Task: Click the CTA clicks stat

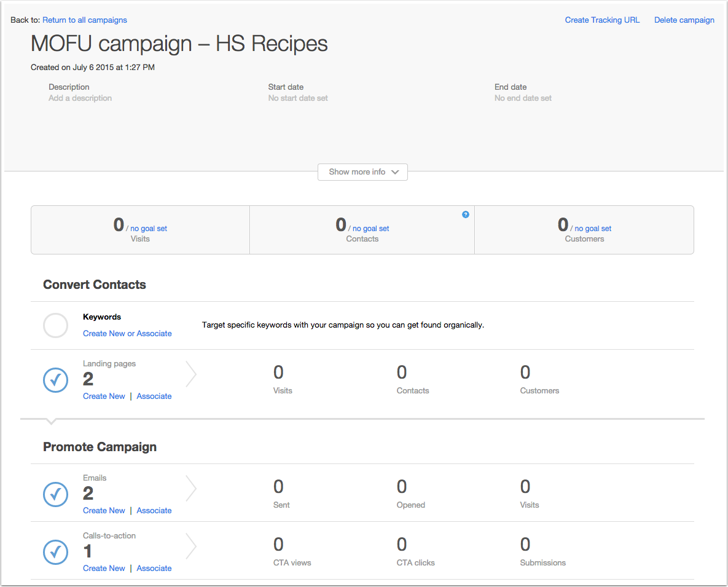Action: tap(415, 551)
